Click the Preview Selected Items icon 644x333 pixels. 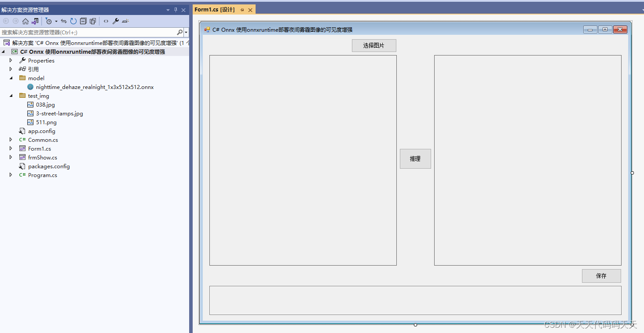point(125,21)
